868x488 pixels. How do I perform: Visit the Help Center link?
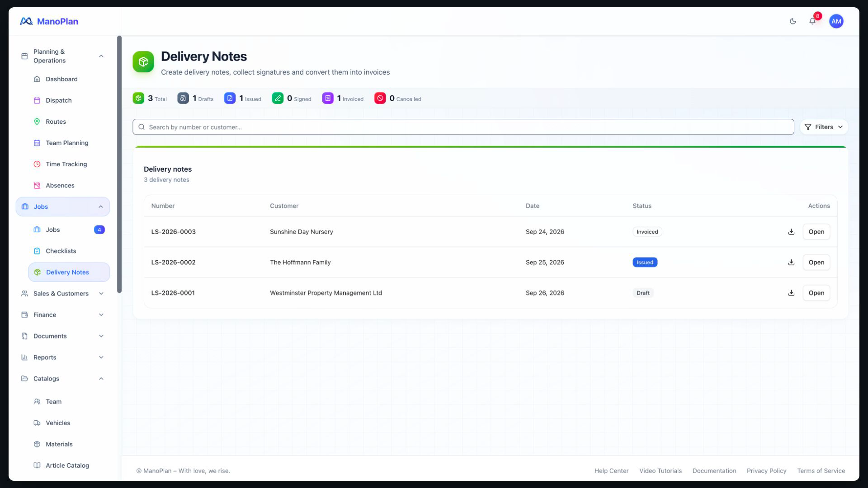click(x=611, y=471)
